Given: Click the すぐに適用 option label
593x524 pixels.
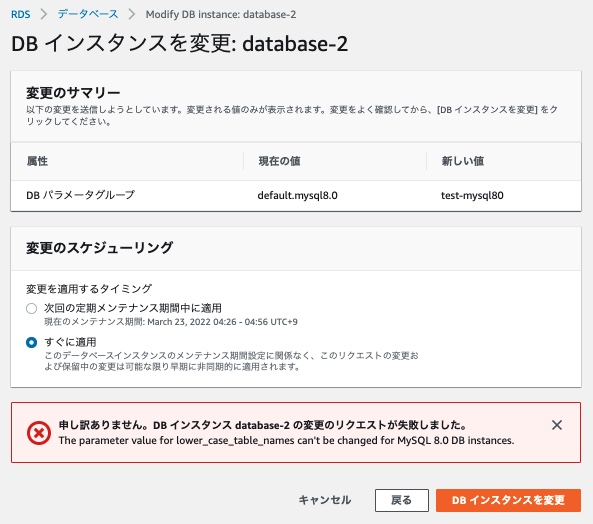Looking at the screenshot, I should click(70, 342).
